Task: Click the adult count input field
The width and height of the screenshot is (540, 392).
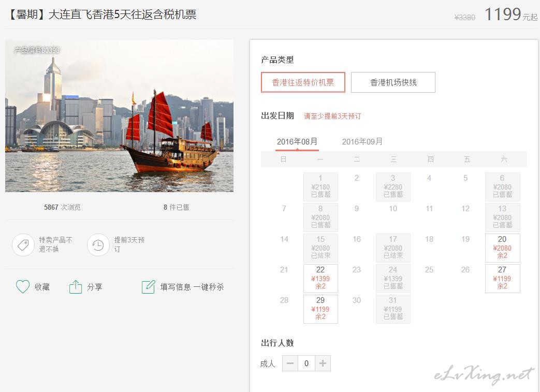Action: 307,364
